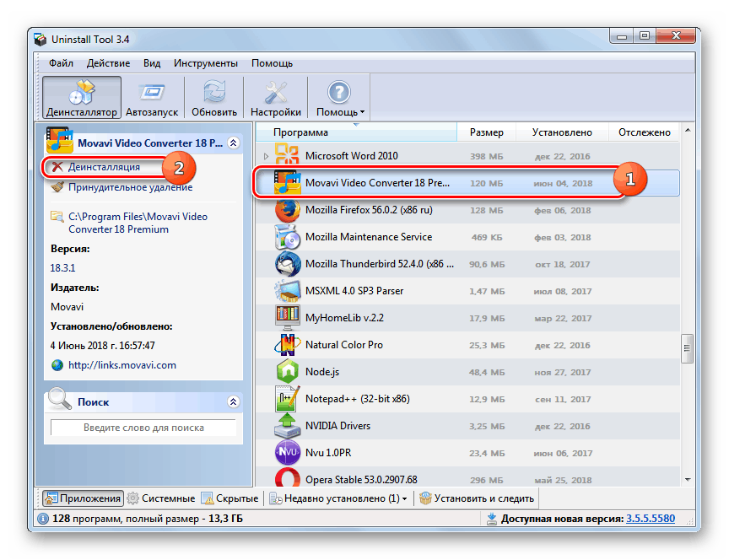This screenshot has width=729, height=560.
Task: Open the Инструменты menu
Action: coord(205,63)
